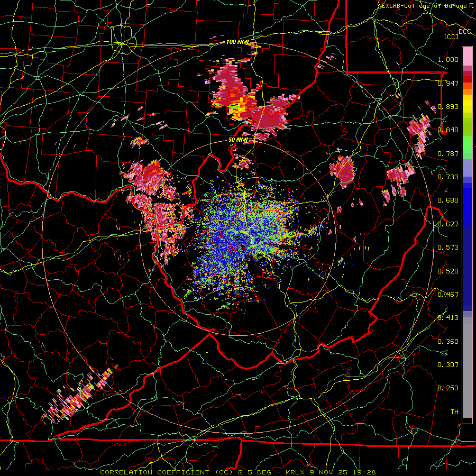Select the 0.573 scale value
The image size is (476, 476).
(x=448, y=248)
